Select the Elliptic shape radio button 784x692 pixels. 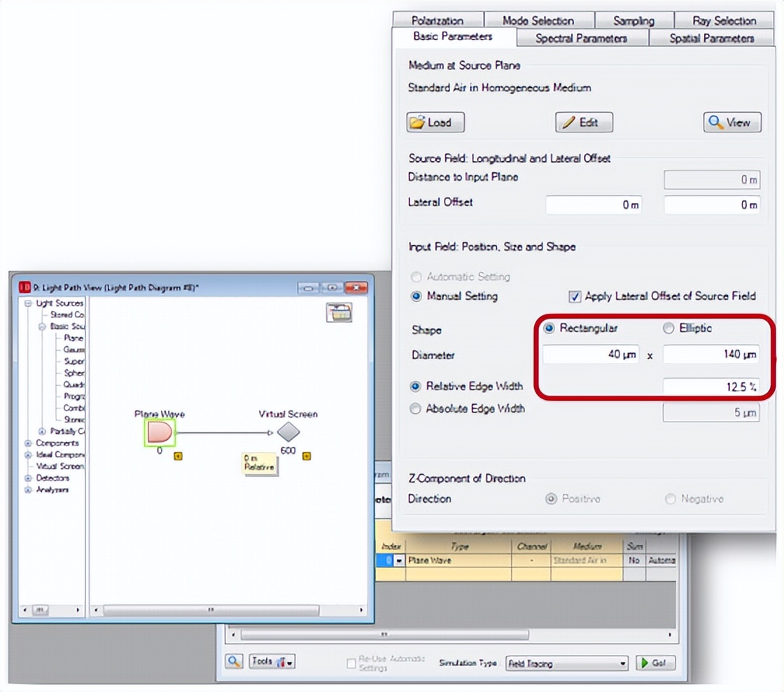coord(668,328)
